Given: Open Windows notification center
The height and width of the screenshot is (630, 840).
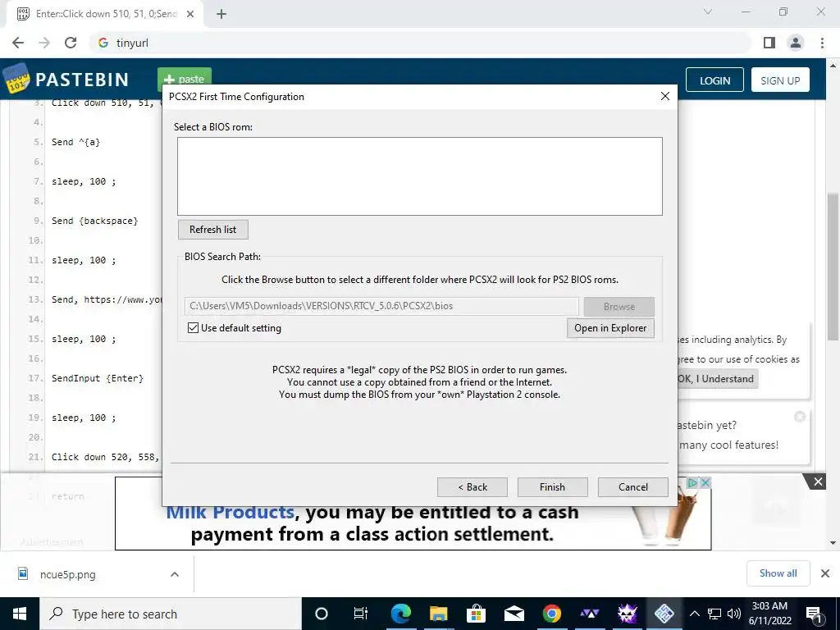Looking at the screenshot, I should pos(814,614).
